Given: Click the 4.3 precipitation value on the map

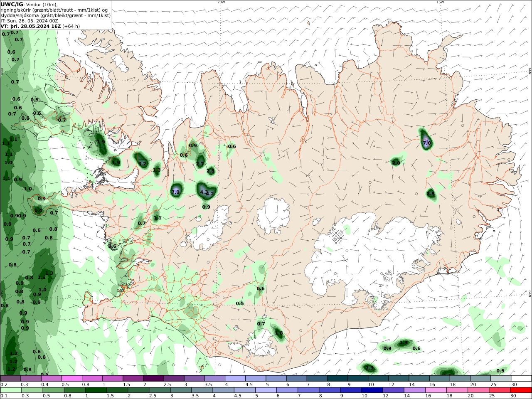Looking at the screenshot, I should click(x=204, y=192).
